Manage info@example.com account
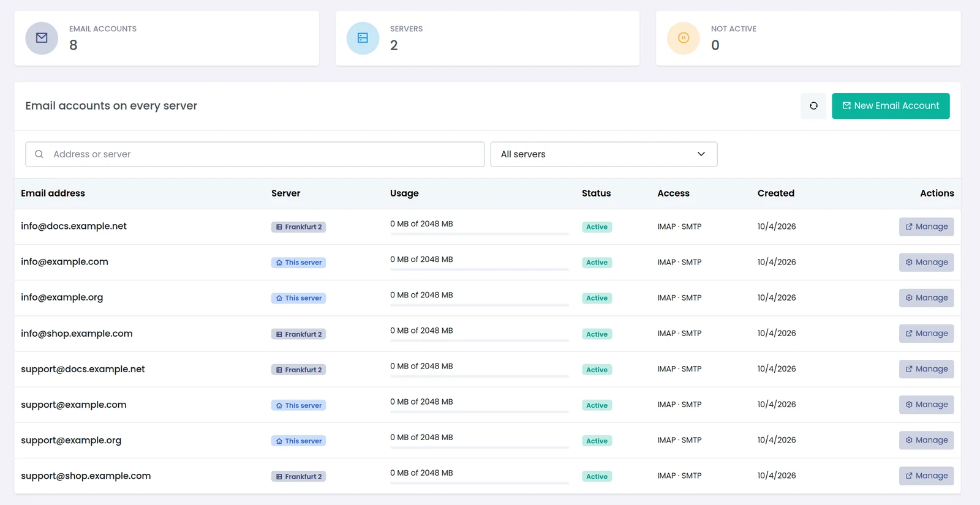 coord(926,262)
